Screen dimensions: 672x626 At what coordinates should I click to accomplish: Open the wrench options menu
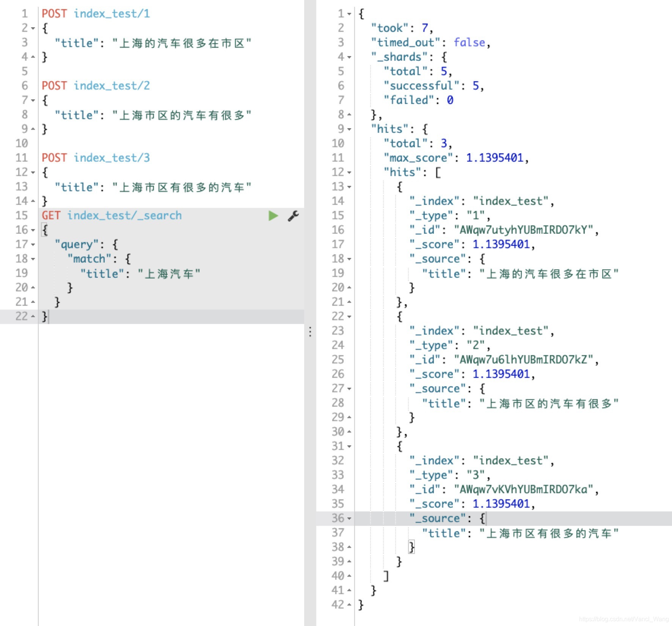click(x=293, y=216)
